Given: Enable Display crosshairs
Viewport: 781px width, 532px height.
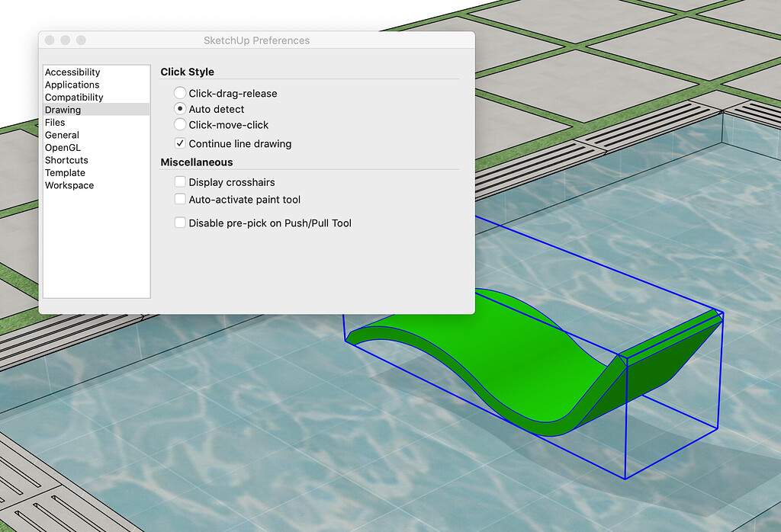Looking at the screenshot, I should [179, 182].
